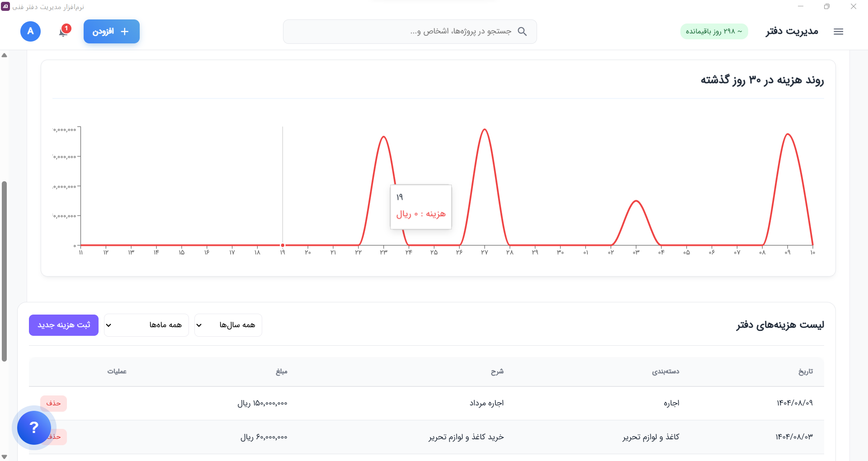Click the plus icon on the افزودن button
Screen dimensions: 868x461
[125, 31]
